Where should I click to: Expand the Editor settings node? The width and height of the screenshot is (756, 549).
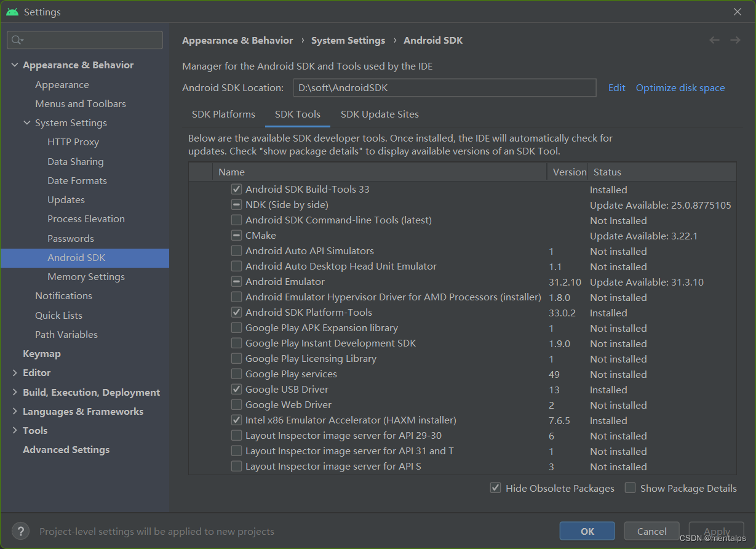[x=15, y=372]
